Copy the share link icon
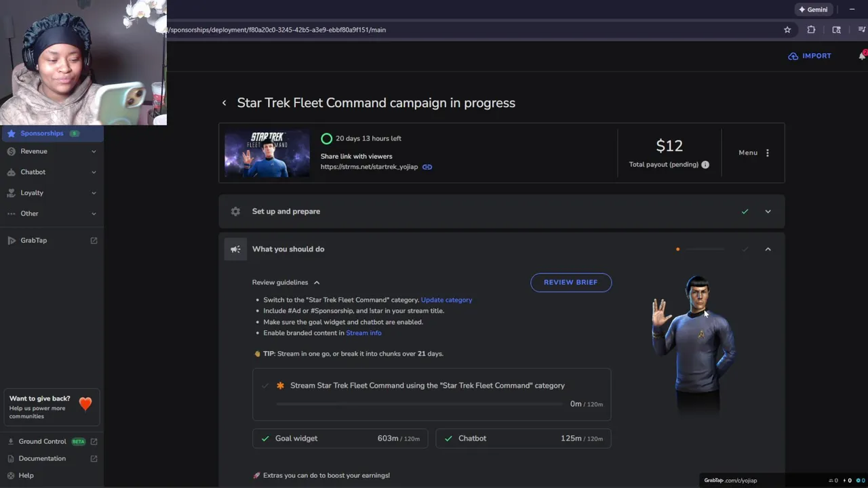Image resolution: width=868 pixels, height=488 pixels. (427, 167)
